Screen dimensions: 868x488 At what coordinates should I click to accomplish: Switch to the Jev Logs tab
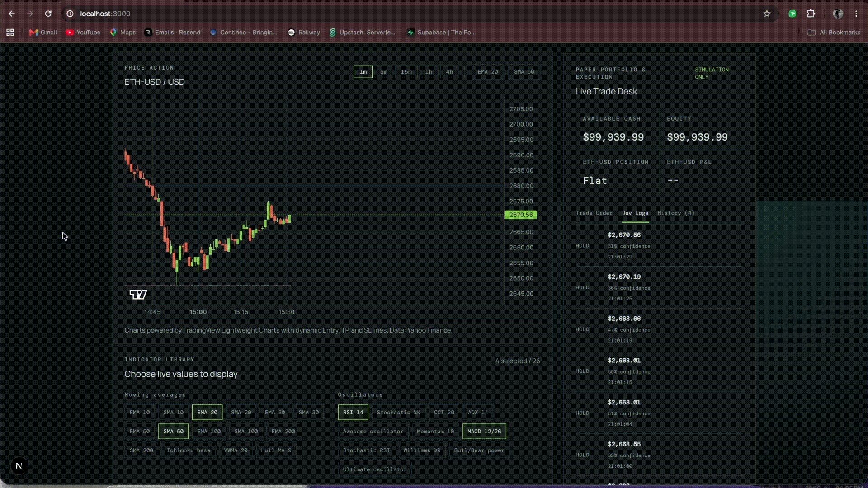635,213
